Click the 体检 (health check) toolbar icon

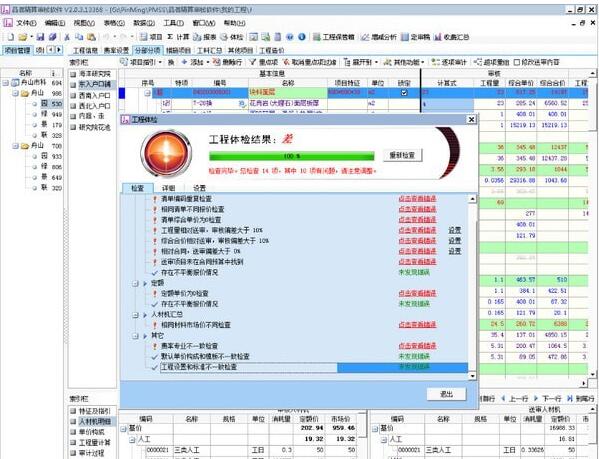coord(224,37)
